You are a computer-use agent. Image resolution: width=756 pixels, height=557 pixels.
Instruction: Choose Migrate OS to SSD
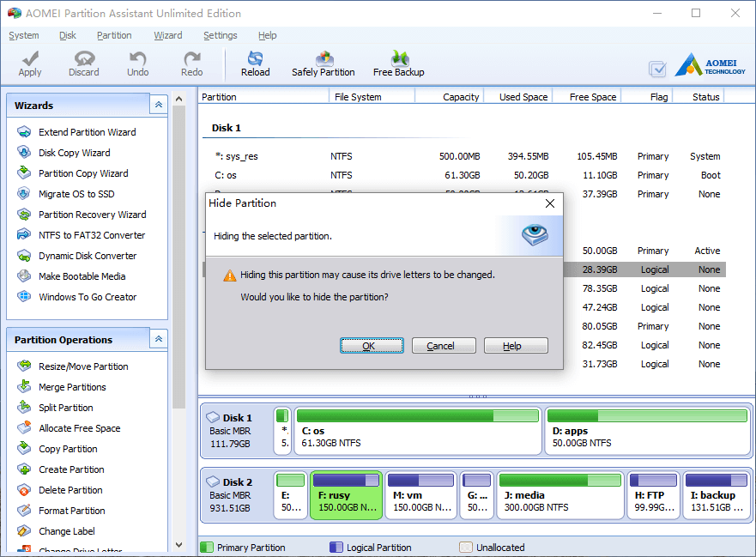coord(76,194)
